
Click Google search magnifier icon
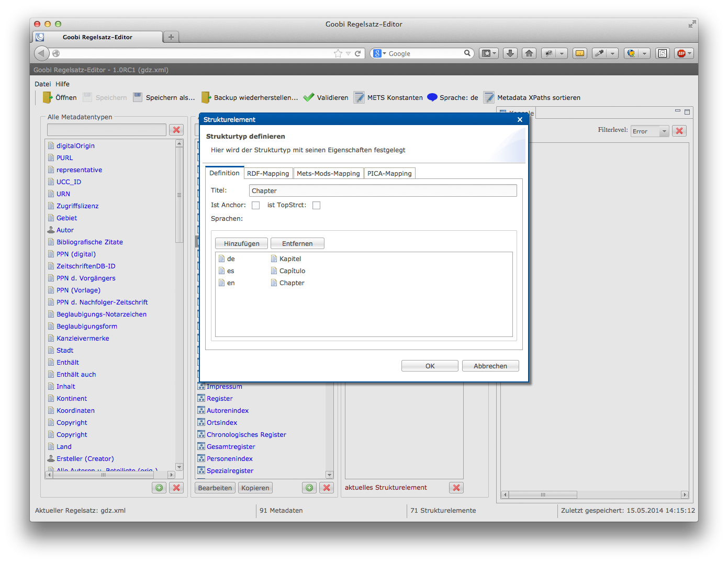click(x=467, y=53)
